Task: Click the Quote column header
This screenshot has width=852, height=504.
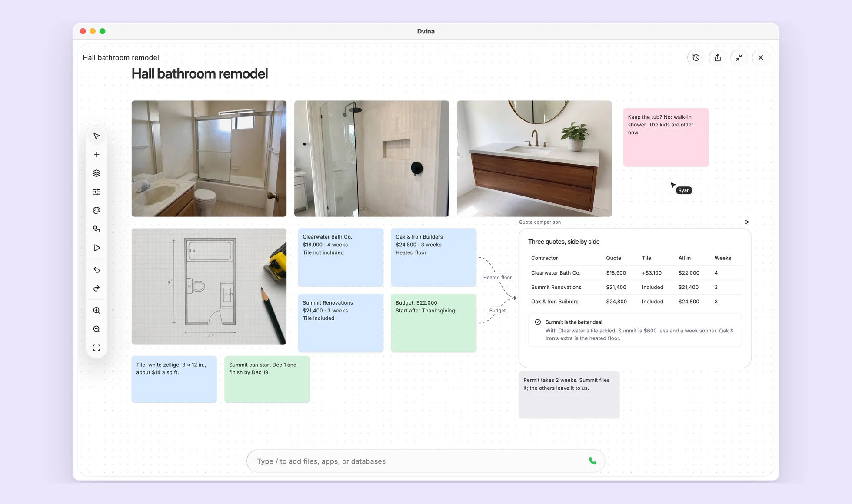Action: tap(613, 258)
